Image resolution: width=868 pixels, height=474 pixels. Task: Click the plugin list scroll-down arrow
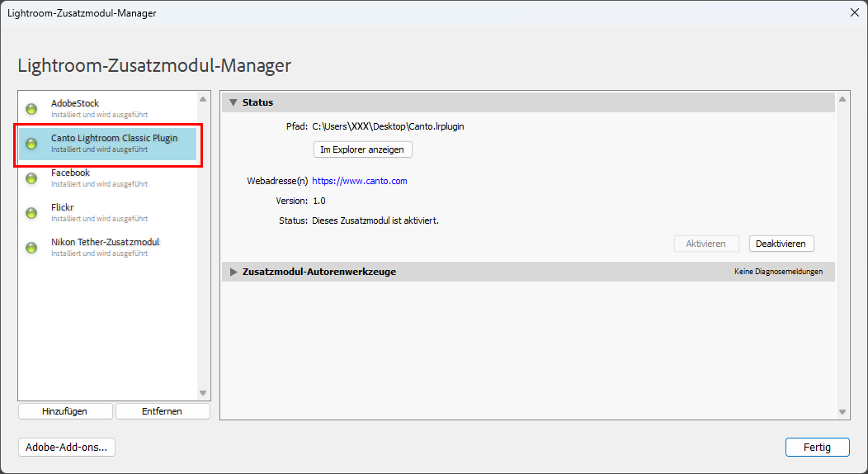(x=203, y=393)
